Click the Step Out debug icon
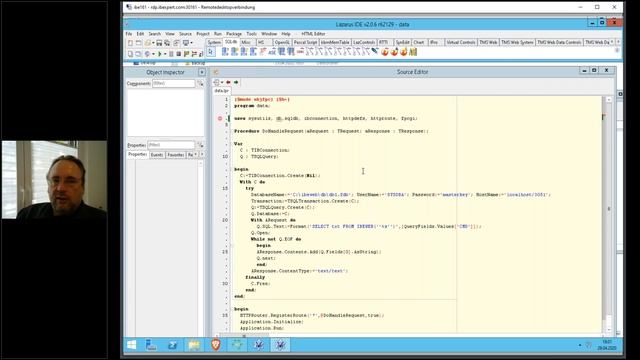The image size is (640, 360). 200,54
